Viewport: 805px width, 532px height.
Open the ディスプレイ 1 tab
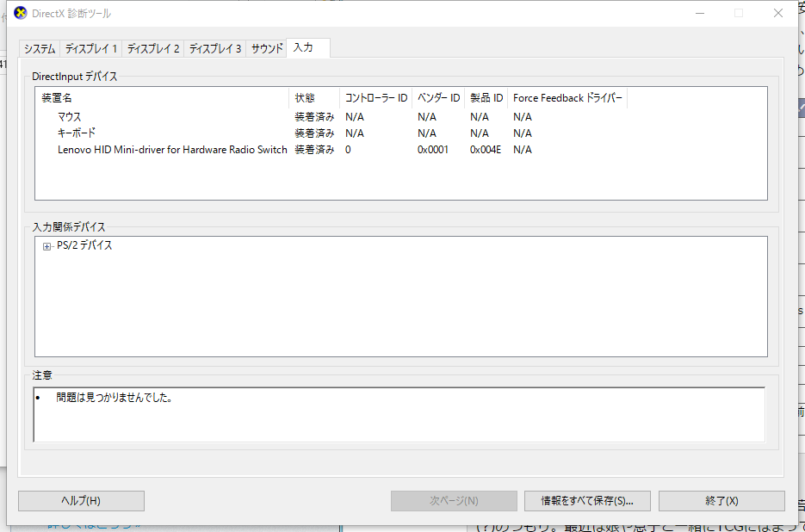coord(91,49)
